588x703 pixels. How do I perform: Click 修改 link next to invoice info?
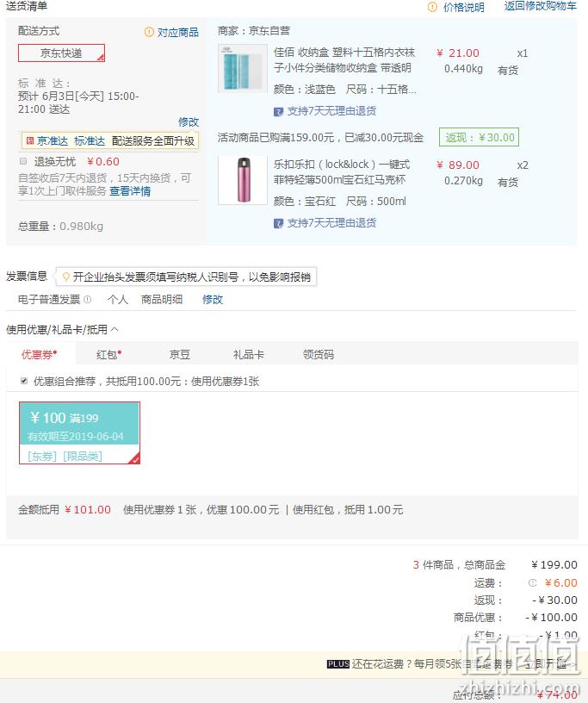[x=213, y=300]
